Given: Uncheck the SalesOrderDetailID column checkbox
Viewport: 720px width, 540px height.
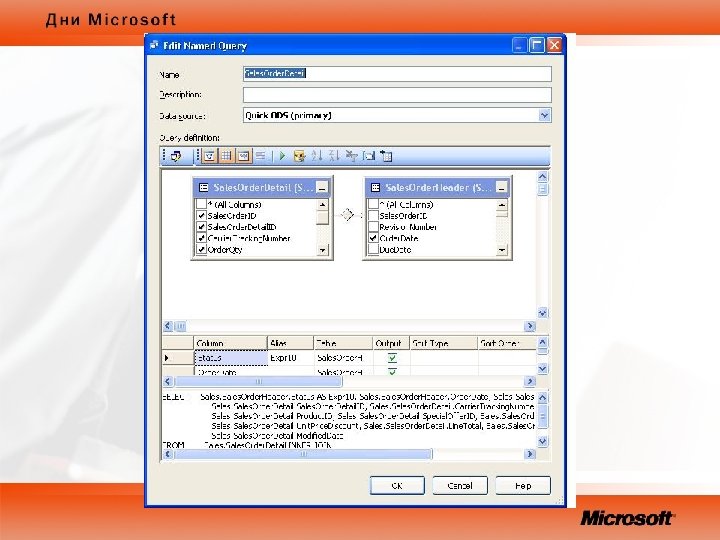Looking at the screenshot, I should 201,227.
